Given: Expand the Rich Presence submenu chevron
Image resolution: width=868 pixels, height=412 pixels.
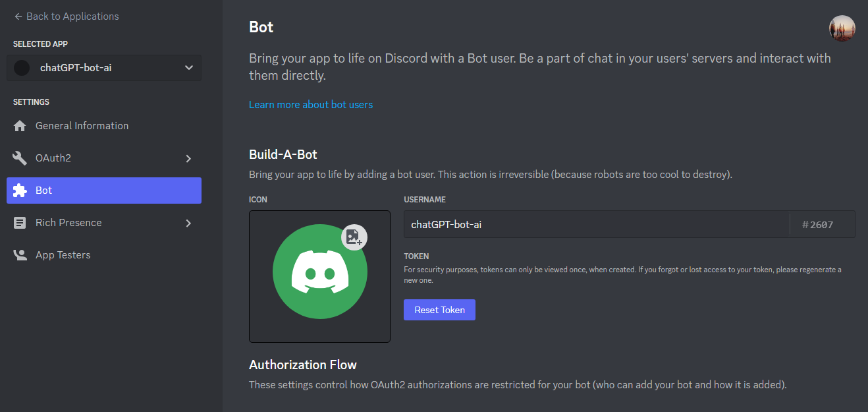Looking at the screenshot, I should (x=188, y=223).
